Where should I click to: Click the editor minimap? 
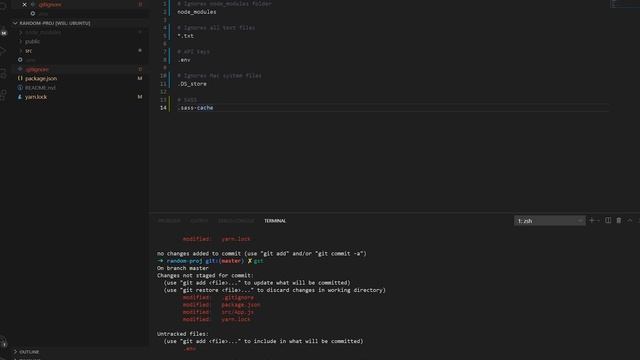point(624,4)
